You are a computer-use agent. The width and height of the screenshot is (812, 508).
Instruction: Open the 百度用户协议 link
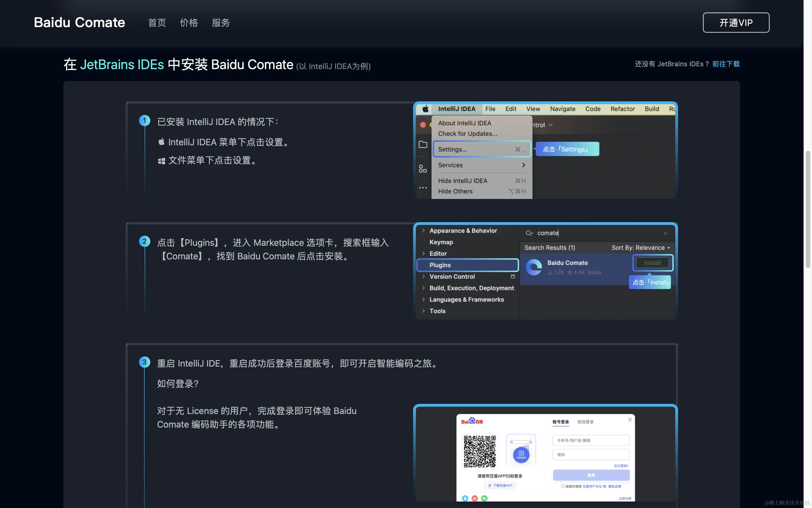click(592, 486)
